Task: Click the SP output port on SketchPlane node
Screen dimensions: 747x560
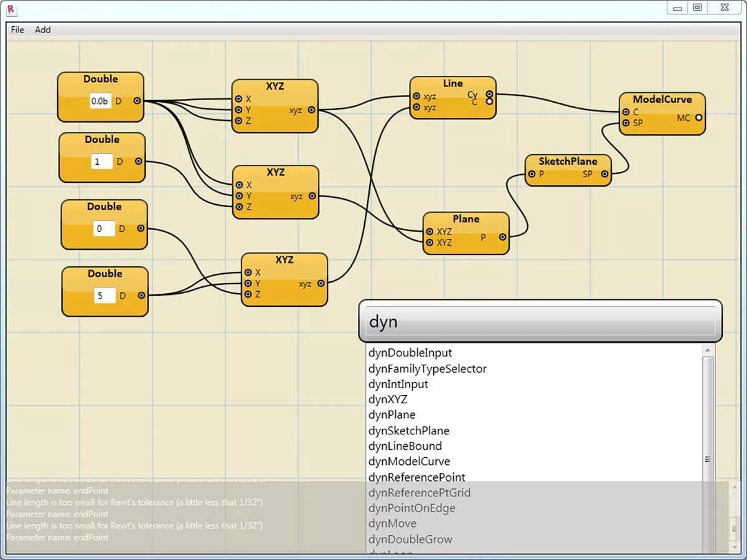Action: (604, 174)
